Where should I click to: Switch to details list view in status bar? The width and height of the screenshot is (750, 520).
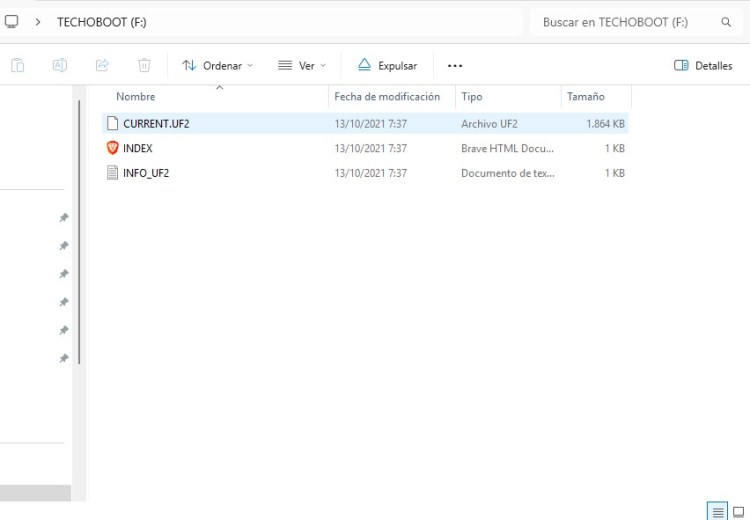(717, 511)
